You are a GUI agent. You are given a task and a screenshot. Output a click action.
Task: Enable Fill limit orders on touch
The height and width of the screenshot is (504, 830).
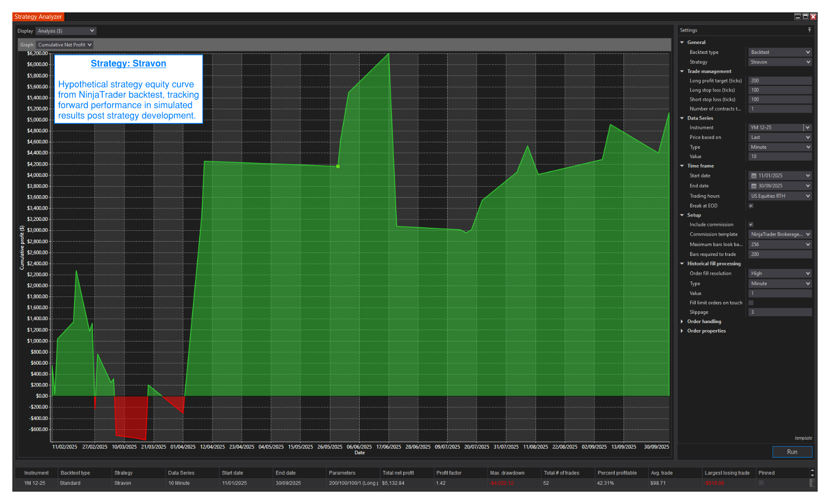point(751,303)
